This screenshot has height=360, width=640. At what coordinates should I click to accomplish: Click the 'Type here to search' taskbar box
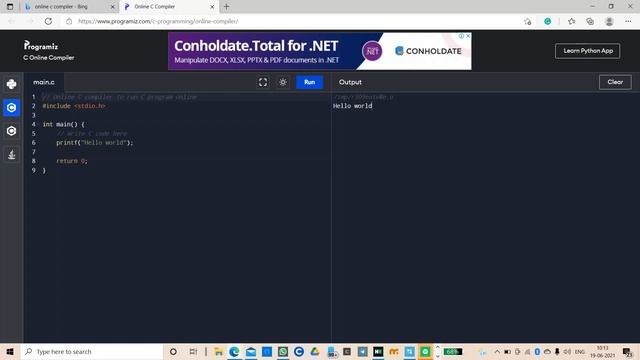(x=92, y=351)
